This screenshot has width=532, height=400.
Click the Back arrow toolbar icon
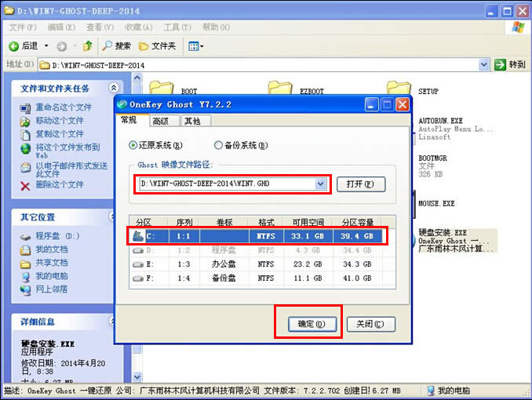(x=13, y=46)
